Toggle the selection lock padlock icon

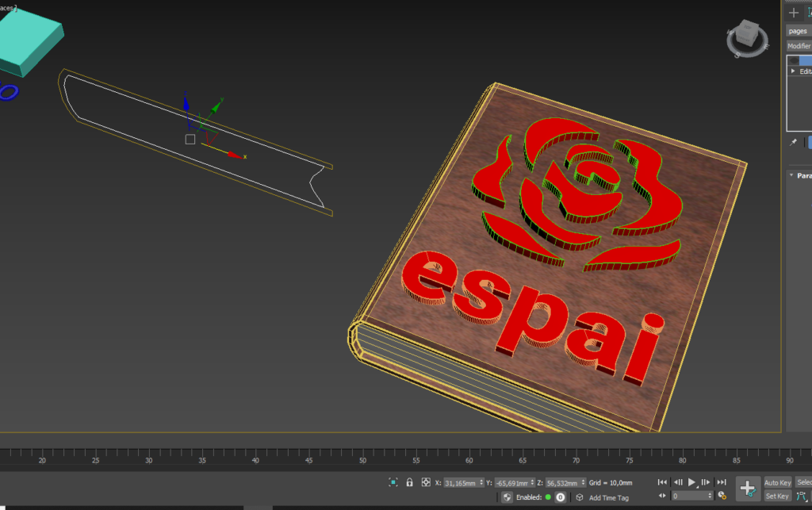(x=408, y=483)
